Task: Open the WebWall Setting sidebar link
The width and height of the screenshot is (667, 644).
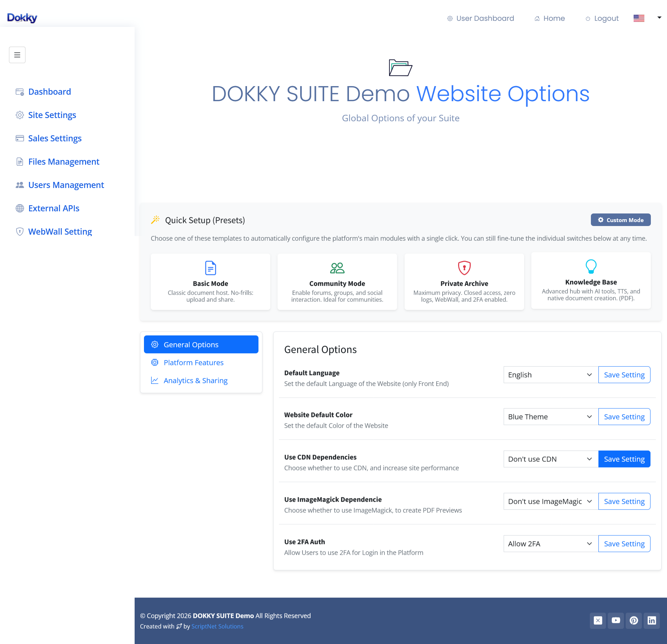Action: (60, 232)
